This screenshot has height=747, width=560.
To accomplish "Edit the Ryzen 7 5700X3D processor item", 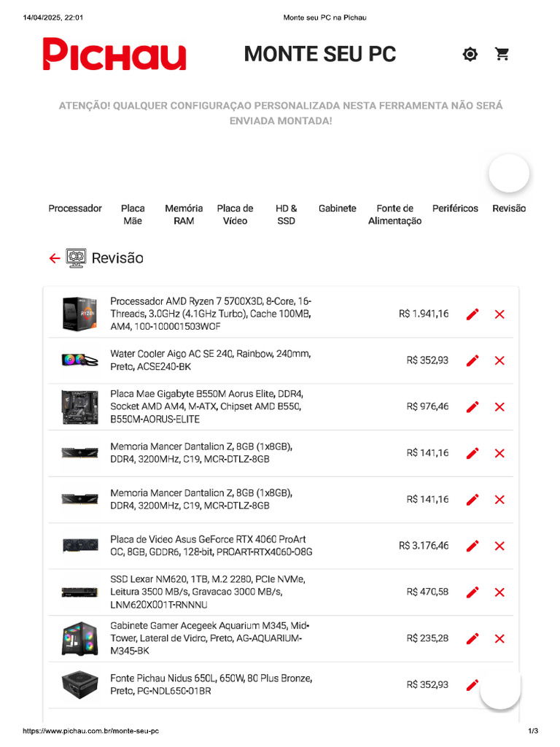I will (x=472, y=314).
